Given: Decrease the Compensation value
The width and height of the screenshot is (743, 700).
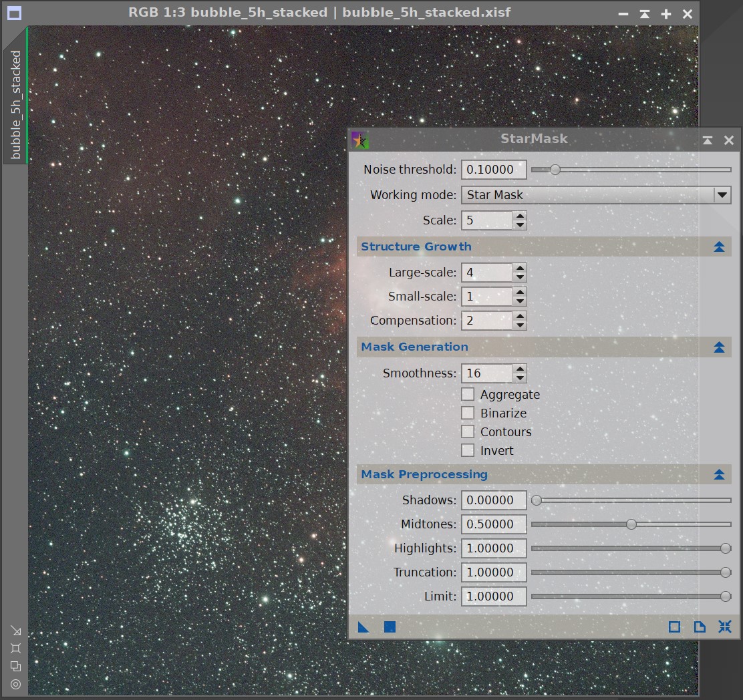Looking at the screenshot, I should click(520, 325).
